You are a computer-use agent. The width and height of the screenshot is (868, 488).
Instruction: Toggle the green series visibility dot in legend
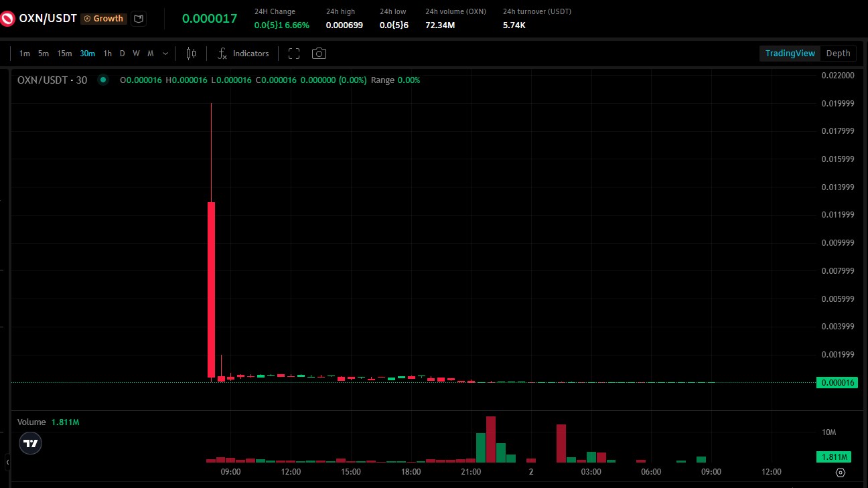coord(103,80)
